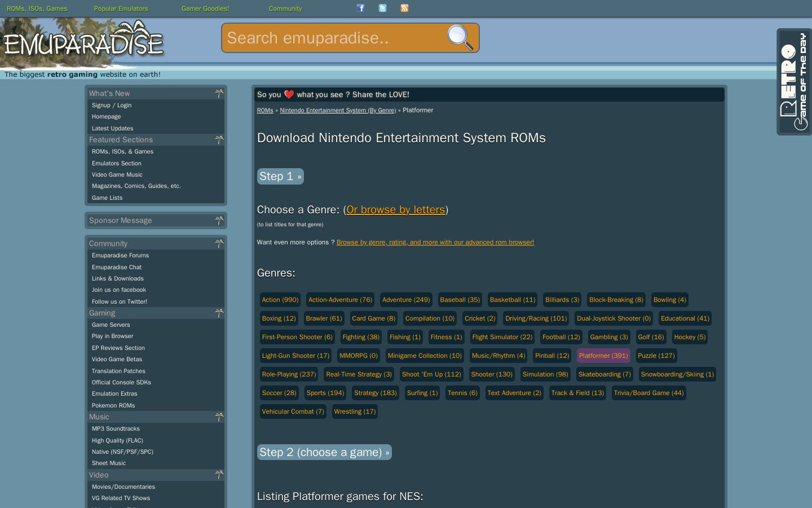Open the Community top menu

[285, 8]
